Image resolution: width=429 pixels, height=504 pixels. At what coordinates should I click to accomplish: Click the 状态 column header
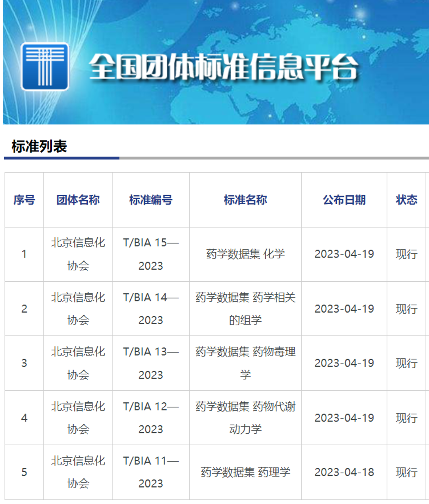[406, 200]
